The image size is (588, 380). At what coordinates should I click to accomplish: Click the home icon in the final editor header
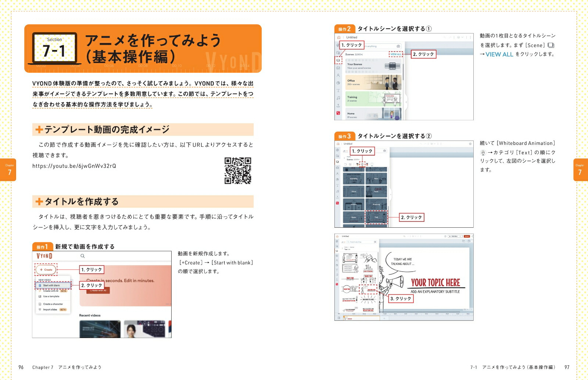(337, 236)
